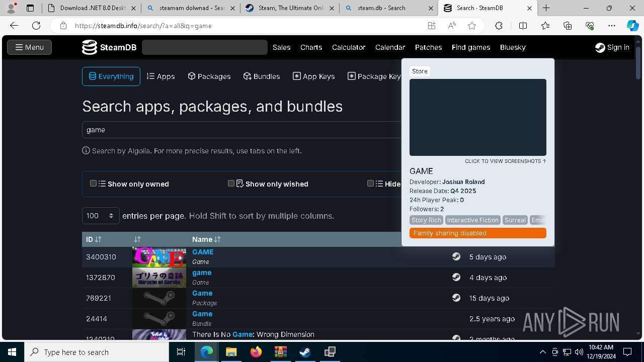The width and height of the screenshot is (644, 362).
Task: Select the Packages filter tab
Action: click(x=209, y=76)
